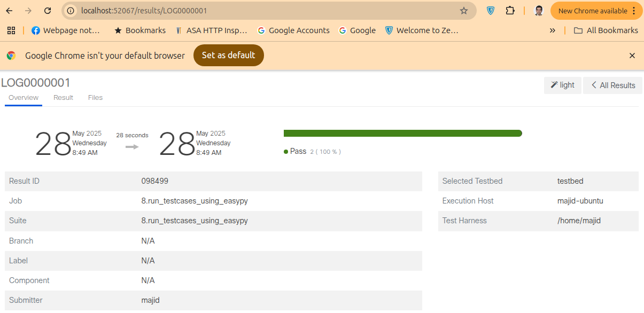Screen dimensions: 644x313
Task: Click the LOG0000001 page heading
Action: coord(36,83)
